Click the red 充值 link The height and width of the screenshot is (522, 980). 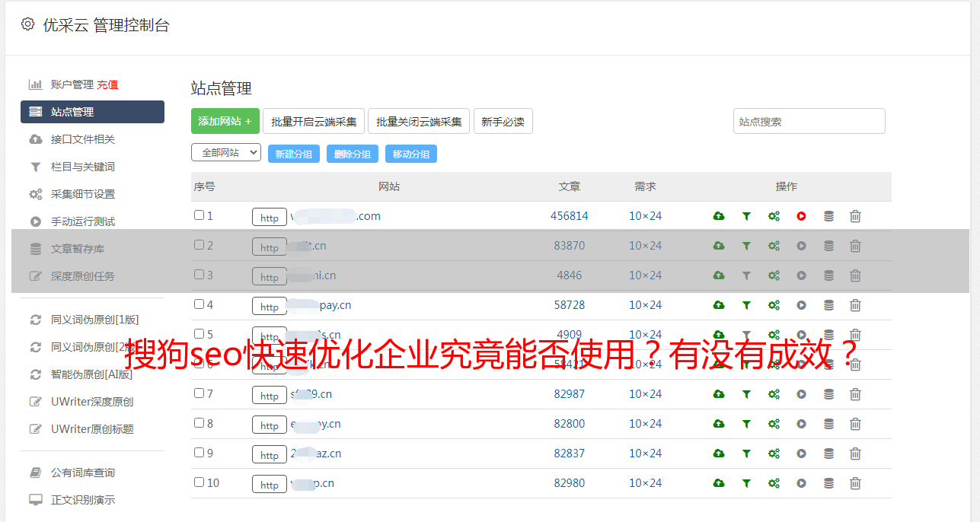pyautogui.click(x=107, y=84)
